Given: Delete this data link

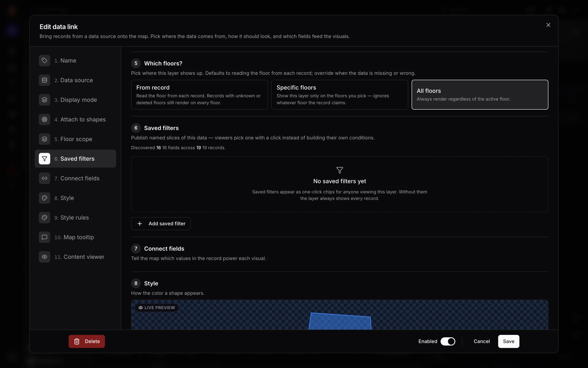Looking at the screenshot, I should pos(87,341).
